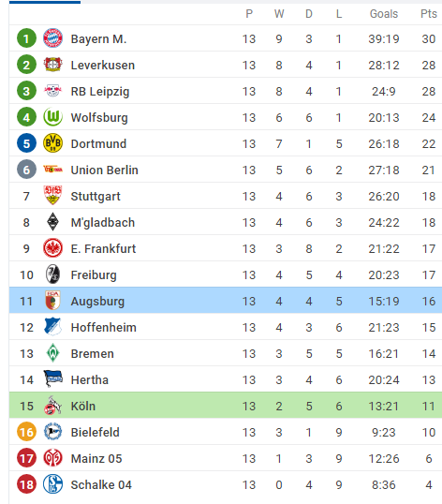Open the RB Leipzig logo

(52, 91)
